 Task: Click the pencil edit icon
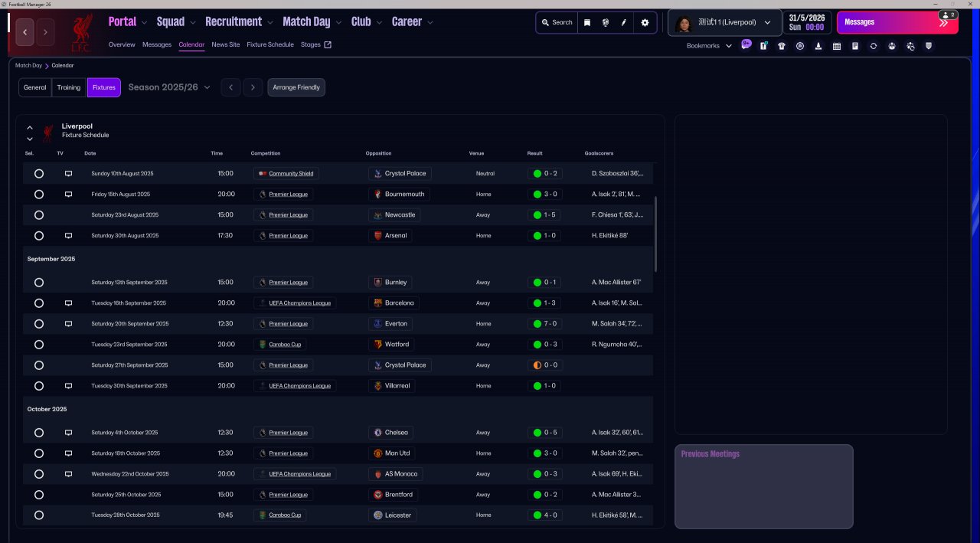point(623,23)
